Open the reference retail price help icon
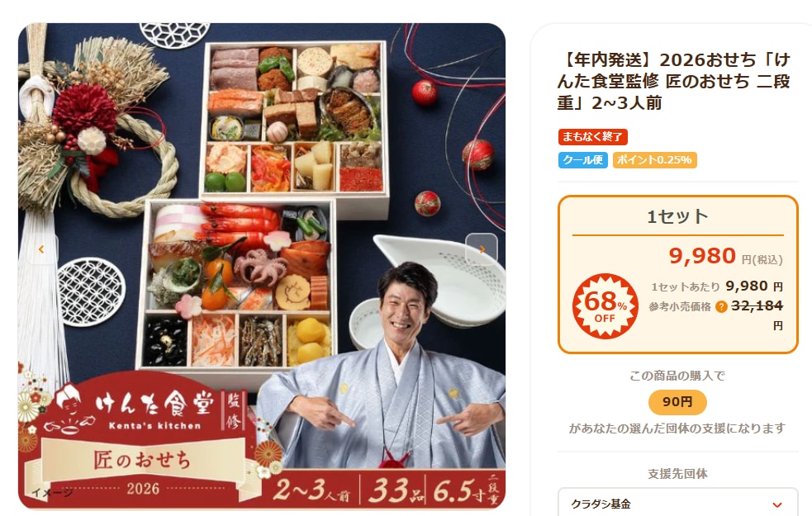812x516 pixels. 721,307
